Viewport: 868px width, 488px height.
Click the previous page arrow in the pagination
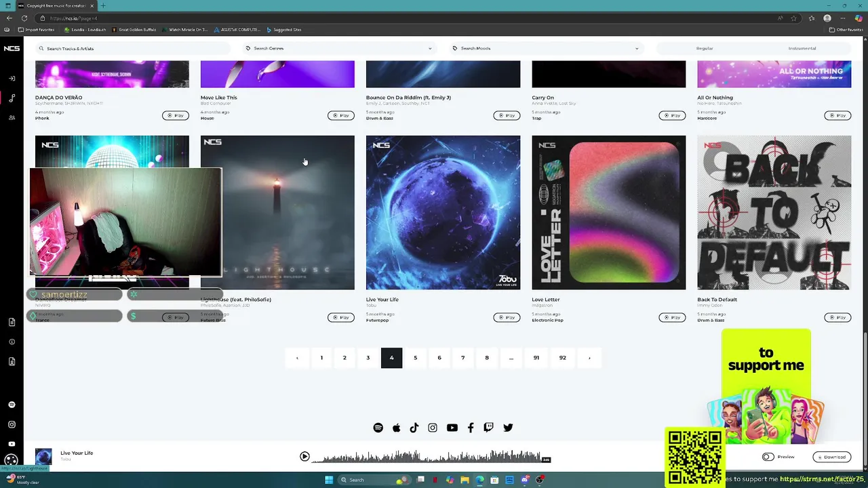tap(296, 358)
